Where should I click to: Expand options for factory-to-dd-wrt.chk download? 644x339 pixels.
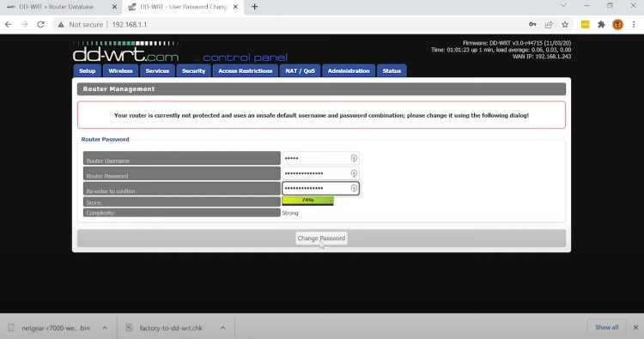222,328
